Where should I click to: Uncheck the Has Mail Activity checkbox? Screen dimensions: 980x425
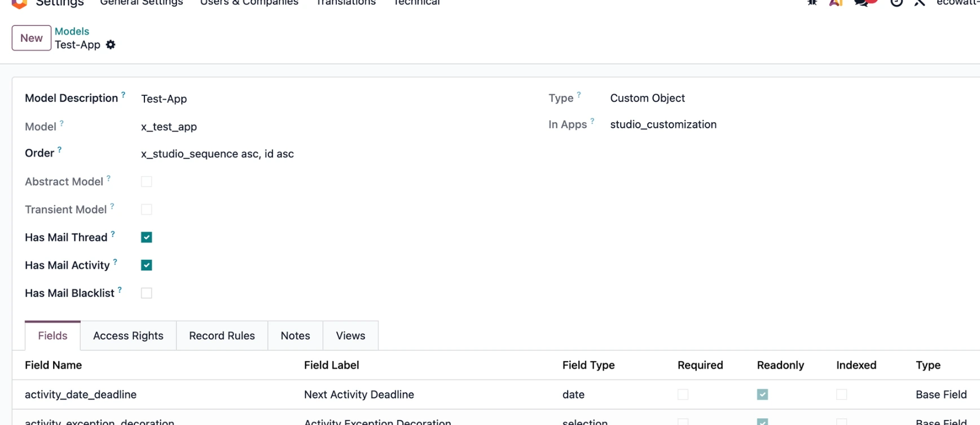coord(147,265)
